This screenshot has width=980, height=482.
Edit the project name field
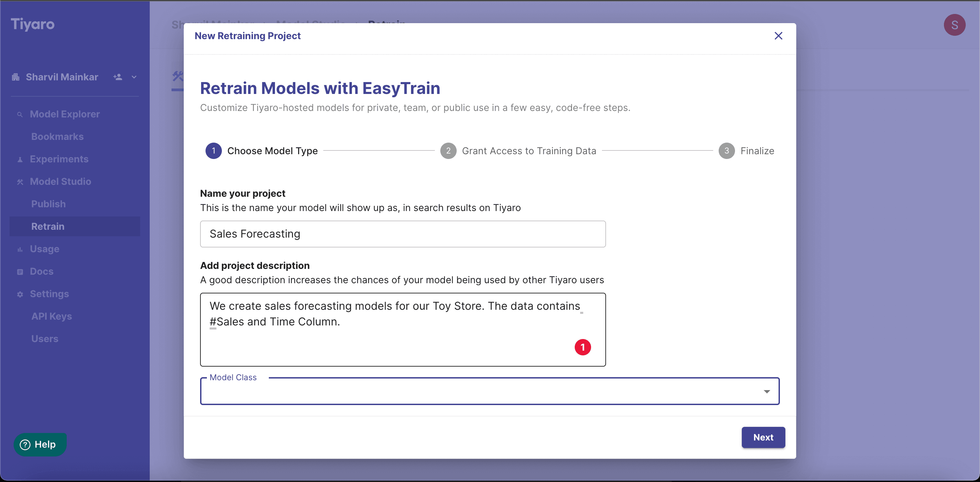point(403,234)
